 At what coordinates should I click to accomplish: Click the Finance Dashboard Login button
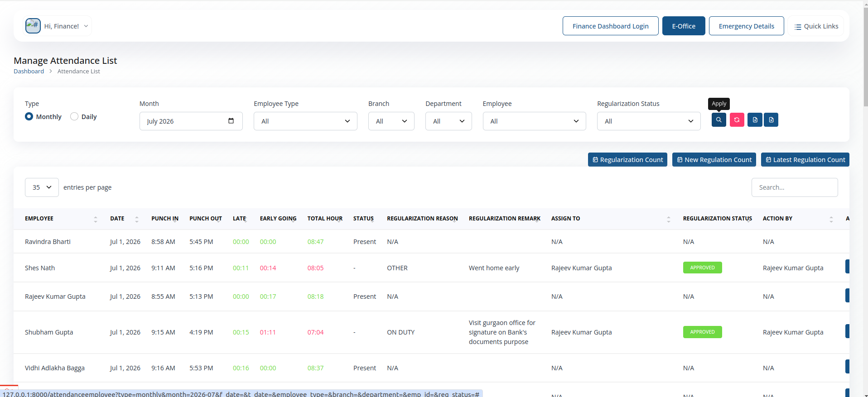(x=611, y=26)
